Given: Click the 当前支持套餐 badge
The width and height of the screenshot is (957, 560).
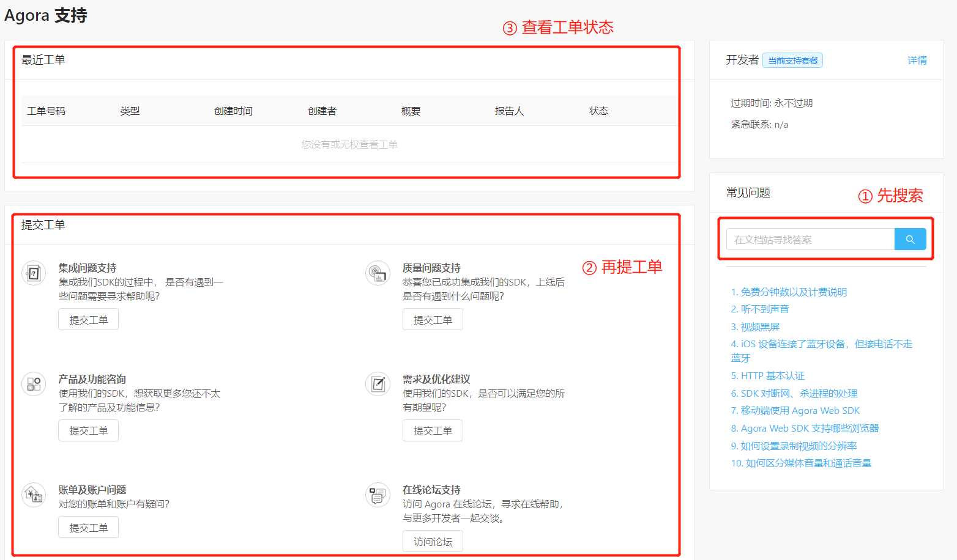Looking at the screenshot, I should (x=792, y=61).
